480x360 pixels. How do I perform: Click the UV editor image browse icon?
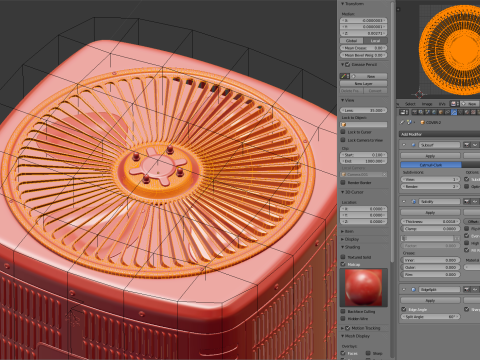(x=455, y=104)
